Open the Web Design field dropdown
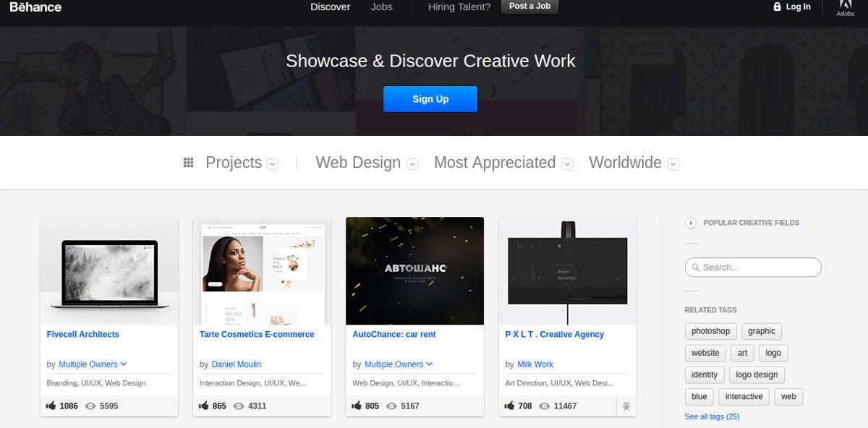 [412, 164]
